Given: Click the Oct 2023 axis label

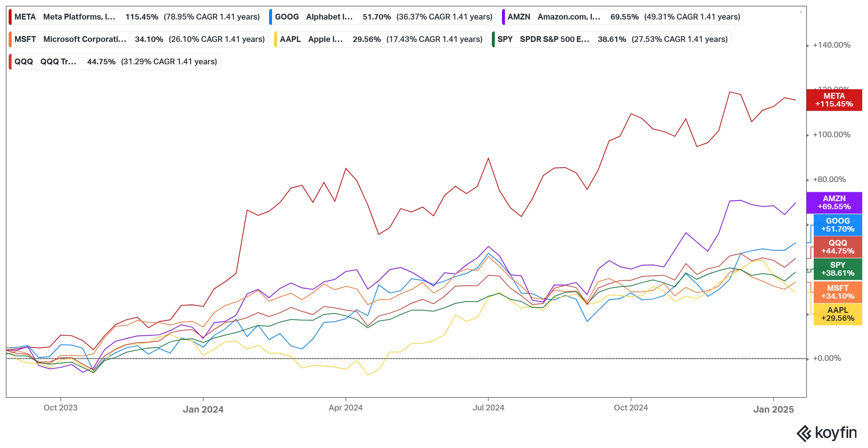Looking at the screenshot, I should [60, 408].
